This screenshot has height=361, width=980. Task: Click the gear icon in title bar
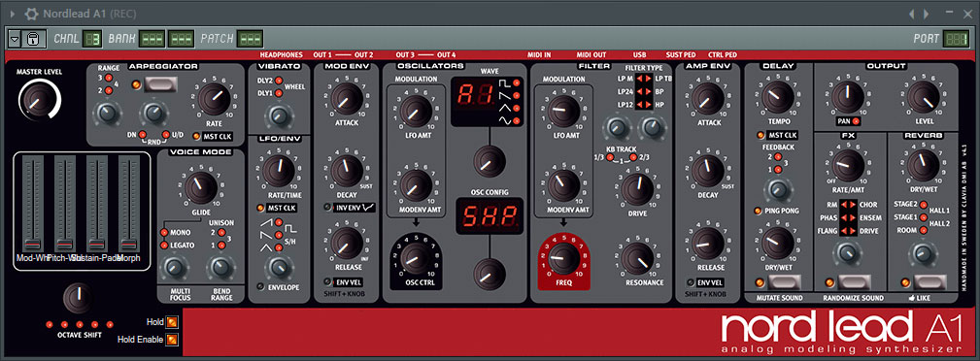click(x=31, y=14)
